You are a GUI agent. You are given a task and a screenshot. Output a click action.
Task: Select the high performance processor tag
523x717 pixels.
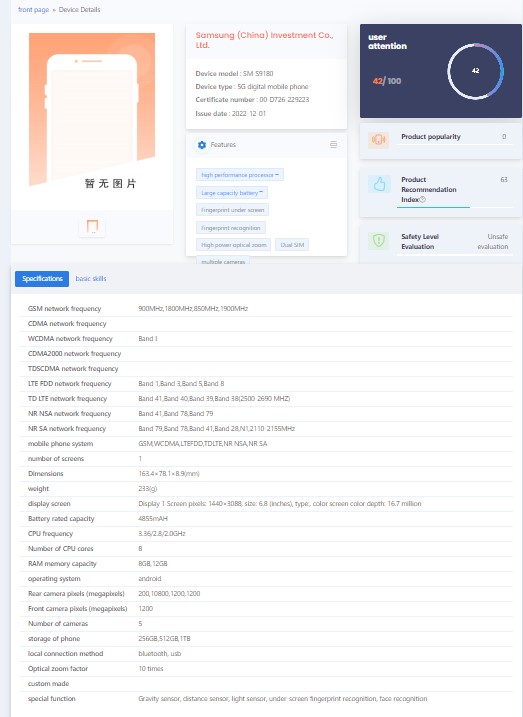click(x=240, y=175)
